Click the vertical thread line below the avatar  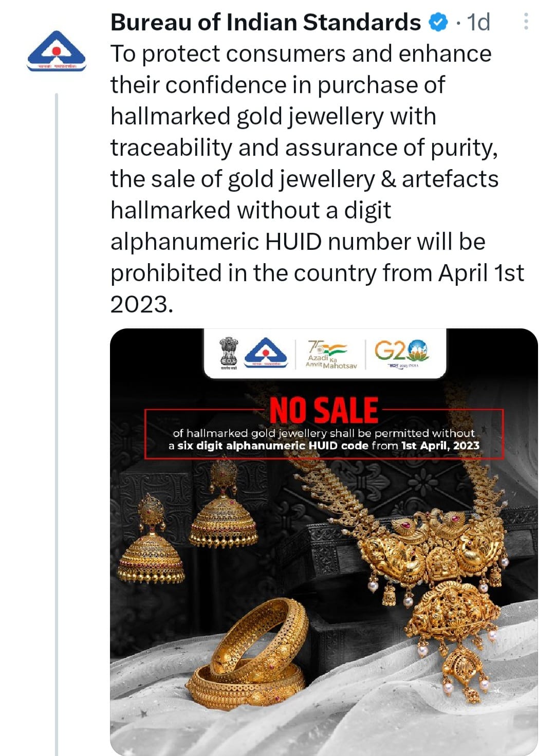point(57,411)
